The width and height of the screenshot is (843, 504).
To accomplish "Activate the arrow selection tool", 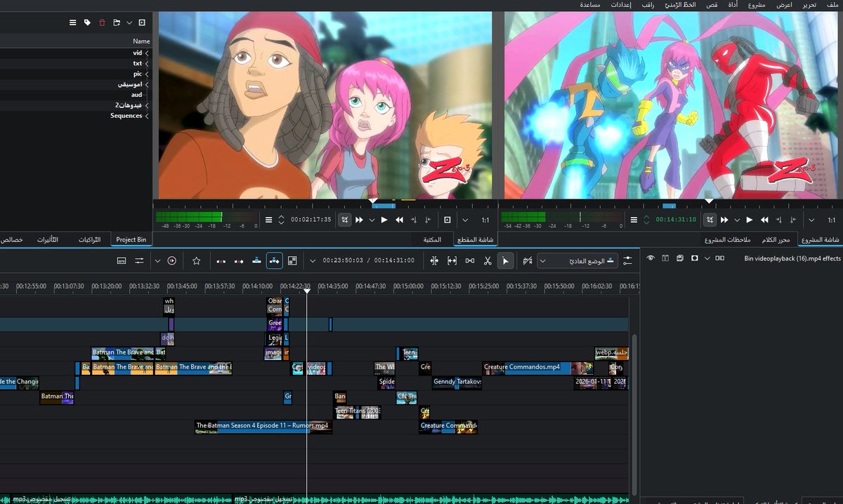I will tap(505, 260).
